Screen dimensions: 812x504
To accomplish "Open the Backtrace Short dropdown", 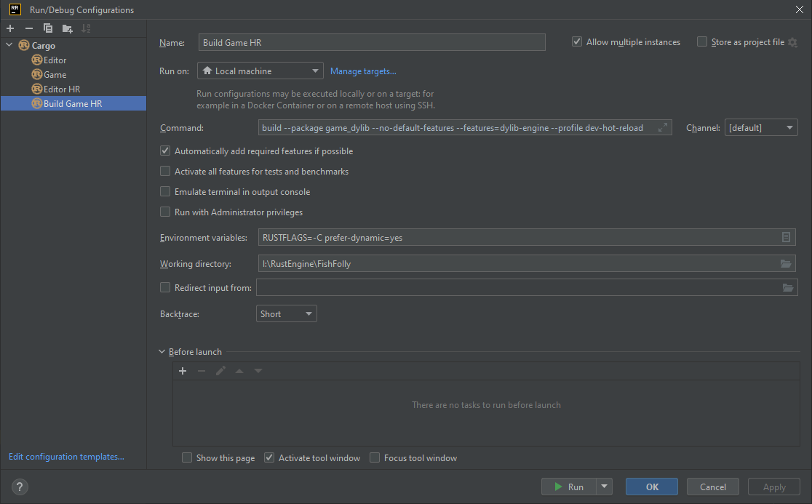I will click(x=287, y=314).
